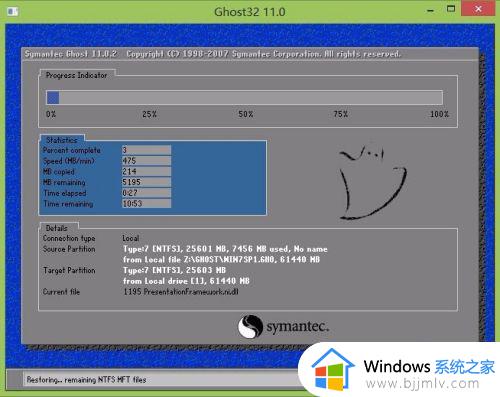Click the status bar Restoring message
This screenshot has height=397, width=500.
tap(86, 380)
